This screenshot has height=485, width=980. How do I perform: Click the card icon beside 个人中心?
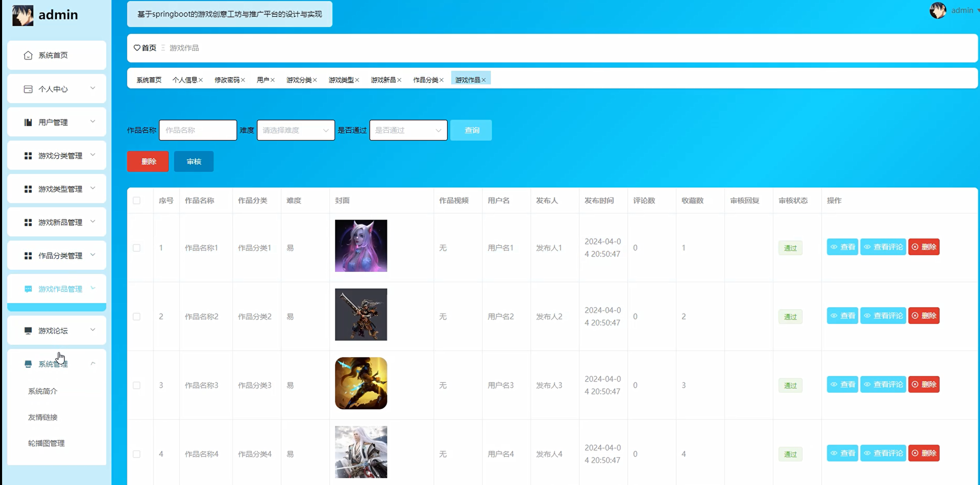point(28,89)
